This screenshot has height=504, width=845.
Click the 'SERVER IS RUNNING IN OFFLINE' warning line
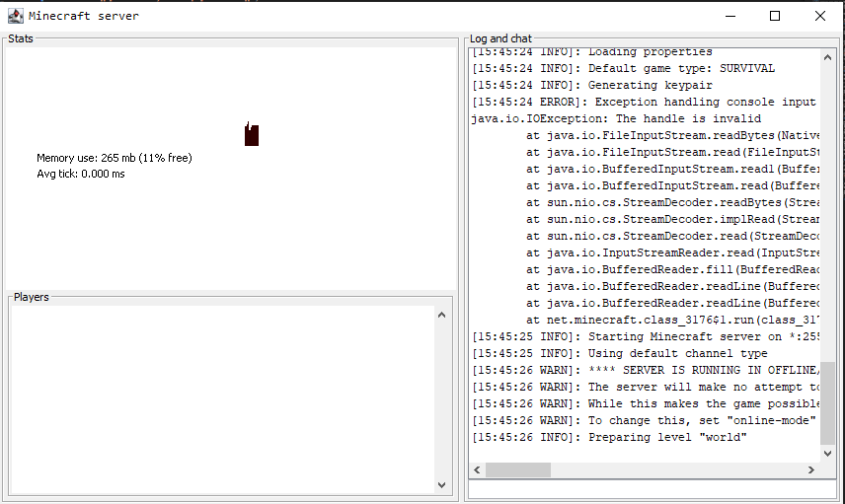646,370
